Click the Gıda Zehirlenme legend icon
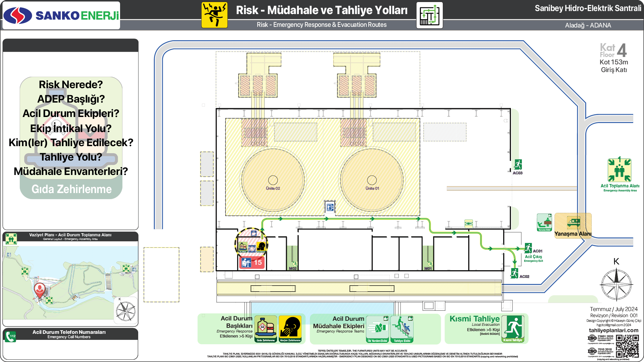644x362 pixels. click(266, 329)
